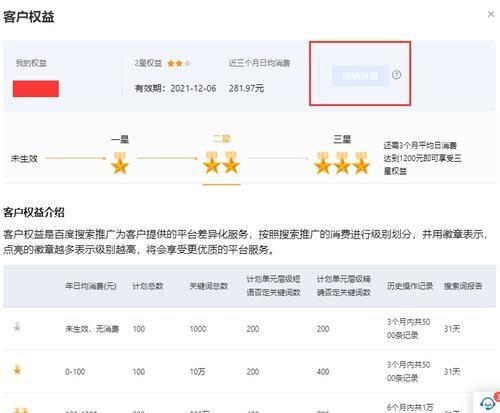Click 3个月内共5000条记录 in 0-100 row

(x=409, y=371)
